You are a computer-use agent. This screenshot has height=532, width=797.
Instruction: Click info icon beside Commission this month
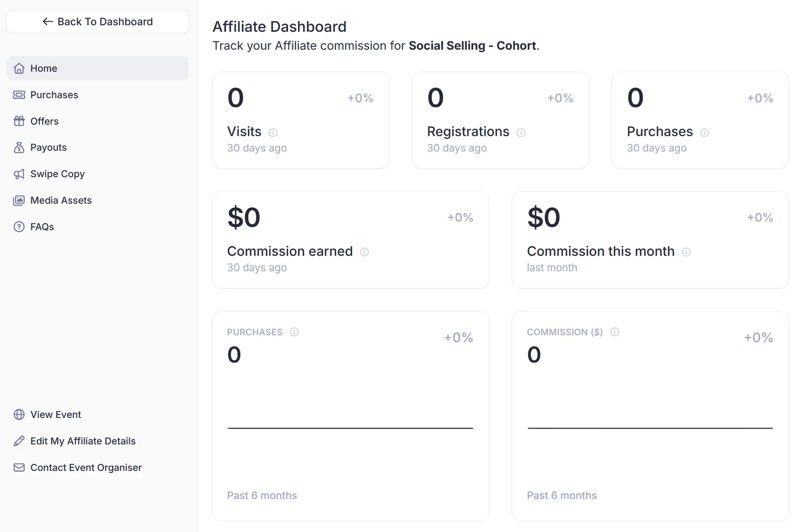(686, 252)
